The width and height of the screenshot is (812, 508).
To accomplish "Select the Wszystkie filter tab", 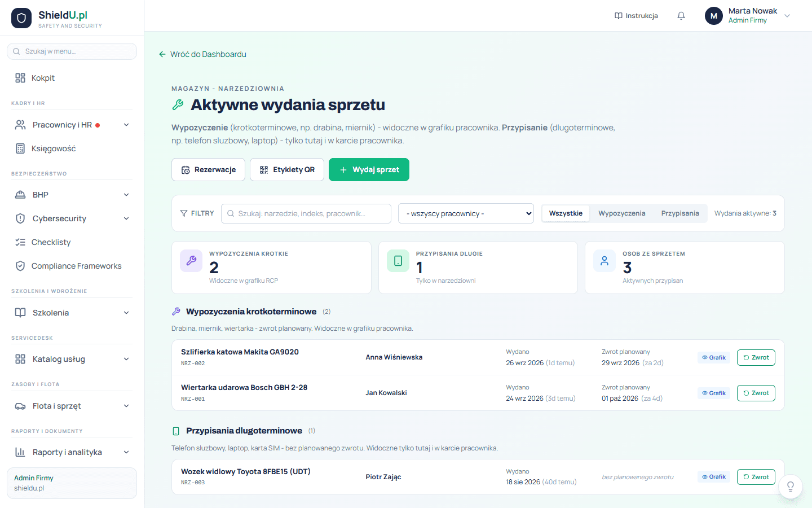I will pyautogui.click(x=566, y=213).
